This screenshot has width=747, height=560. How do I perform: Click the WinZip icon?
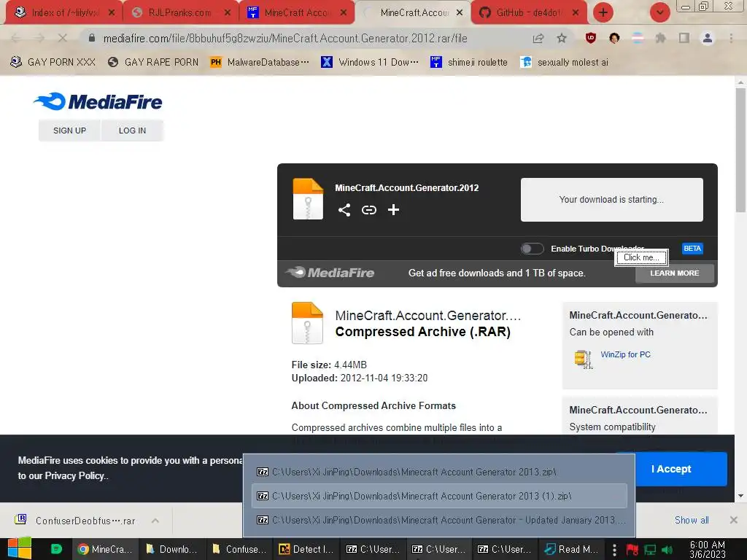(x=583, y=359)
